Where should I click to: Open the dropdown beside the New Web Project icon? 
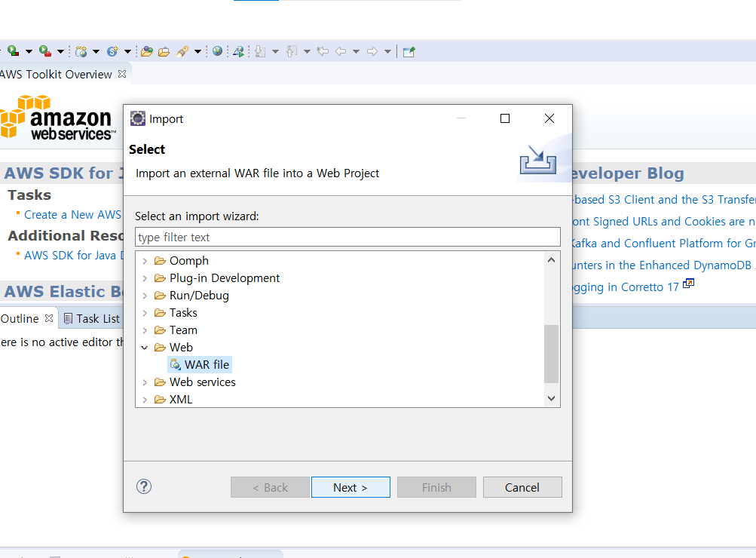(96, 51)
